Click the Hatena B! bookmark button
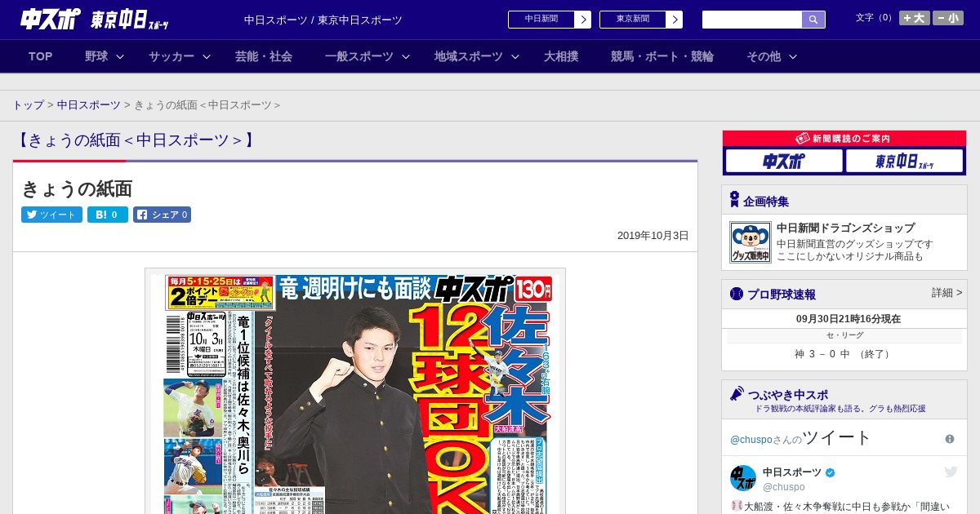980x514 pixels. coord(108,215)
